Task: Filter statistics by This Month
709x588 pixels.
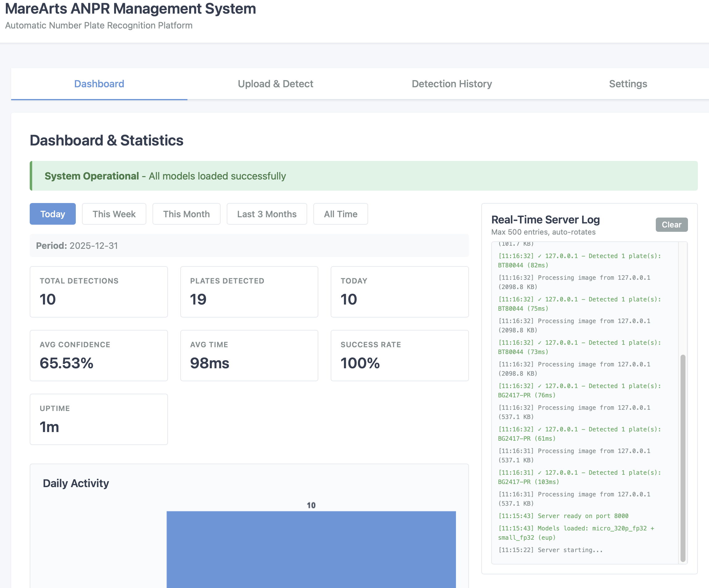Action: point(186,214)
